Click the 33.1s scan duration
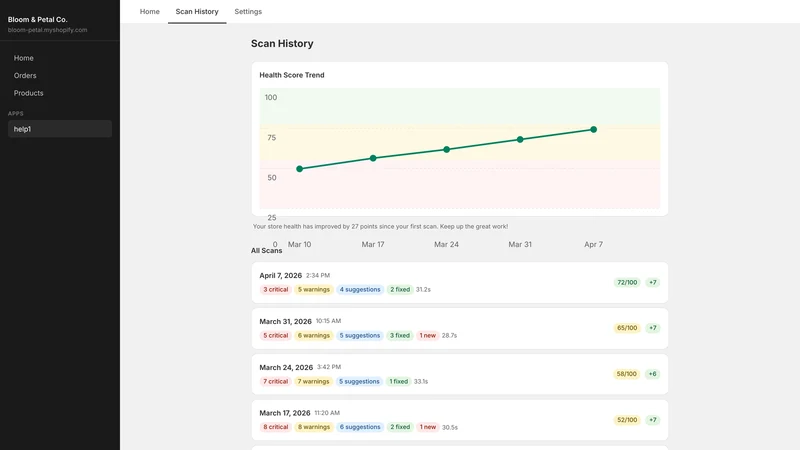 [x=421, y=382]
